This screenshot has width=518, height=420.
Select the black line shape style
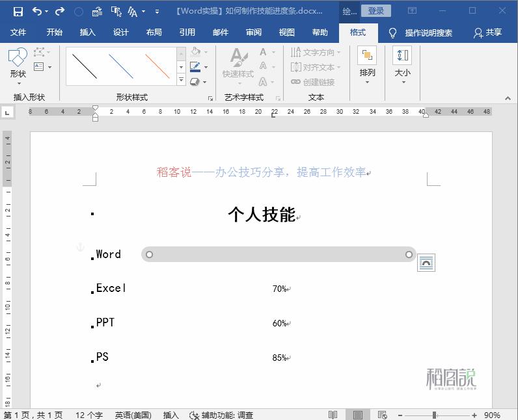coord(85,66)
